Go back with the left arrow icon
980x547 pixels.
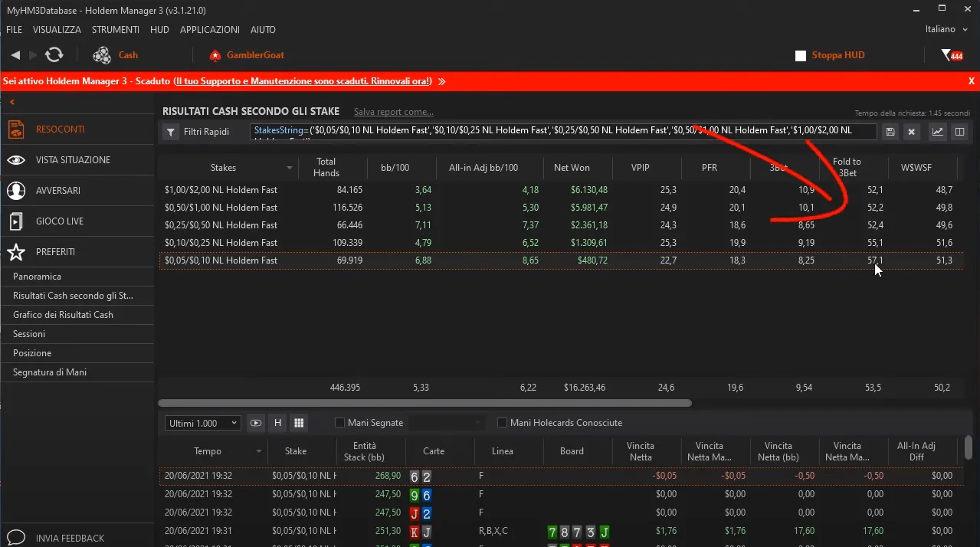(15, 55)
